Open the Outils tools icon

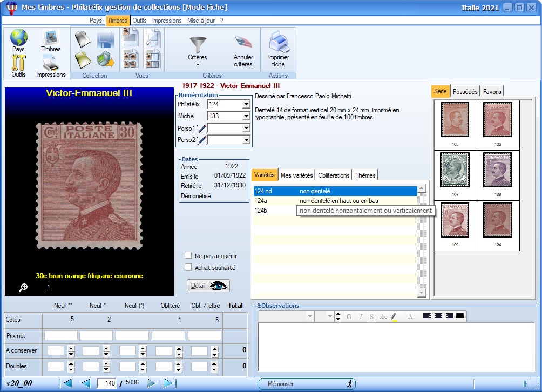point(19,63)
